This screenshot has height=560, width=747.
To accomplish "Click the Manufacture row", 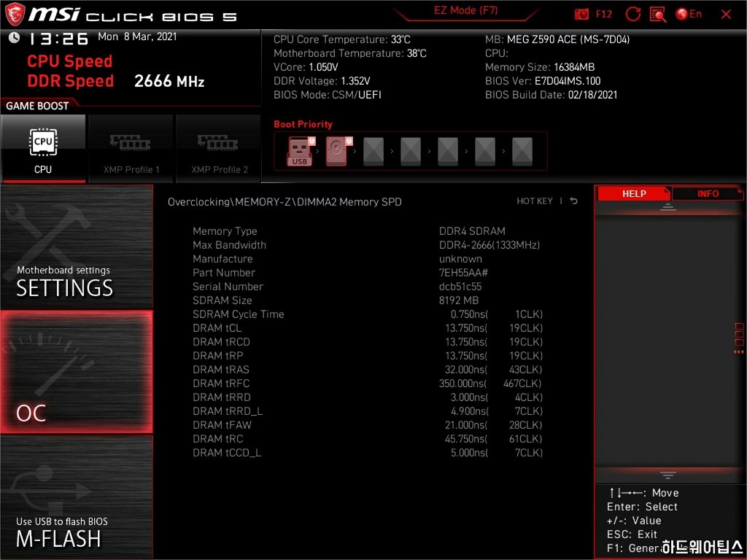I will [368, 259].
